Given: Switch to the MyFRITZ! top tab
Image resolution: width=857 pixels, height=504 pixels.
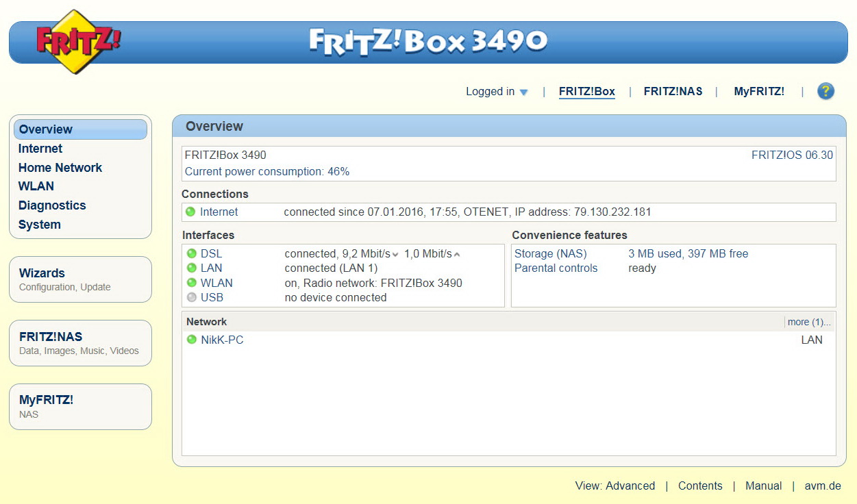Looking at the screenshot, I should 759,92.
